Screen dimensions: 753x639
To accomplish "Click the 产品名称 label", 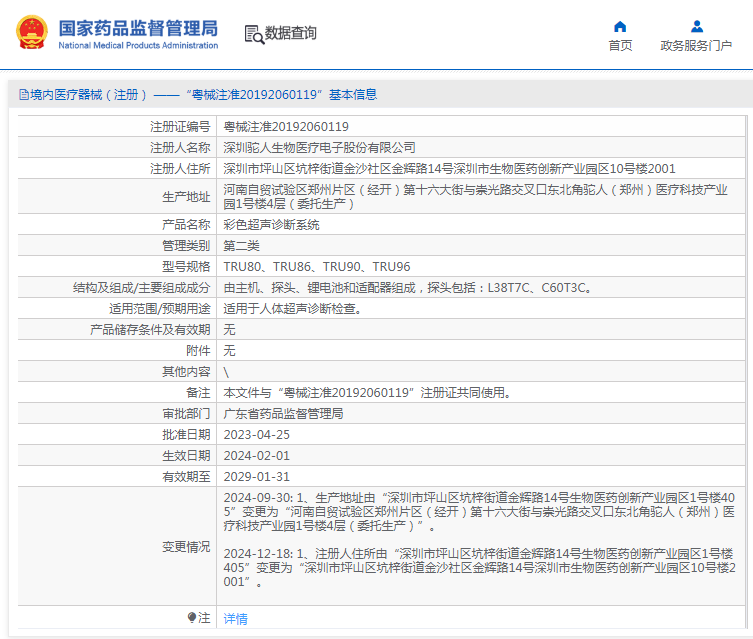I will (186, 225).
